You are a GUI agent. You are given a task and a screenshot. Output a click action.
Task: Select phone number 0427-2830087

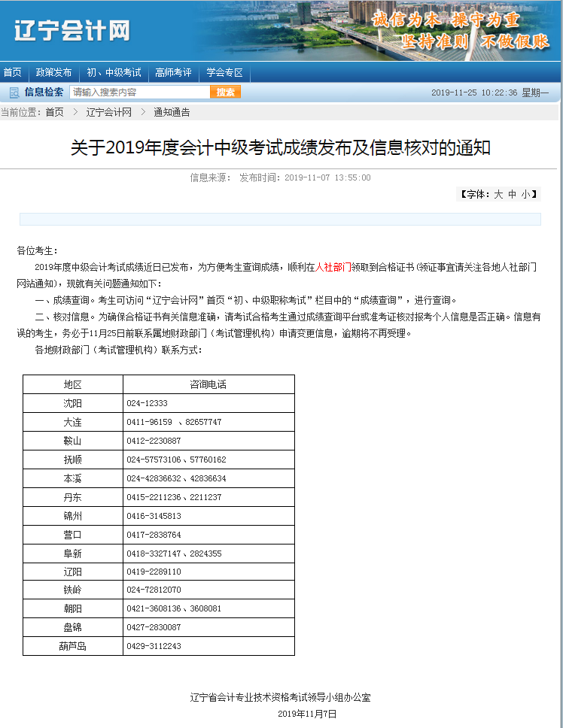point(154,627)
